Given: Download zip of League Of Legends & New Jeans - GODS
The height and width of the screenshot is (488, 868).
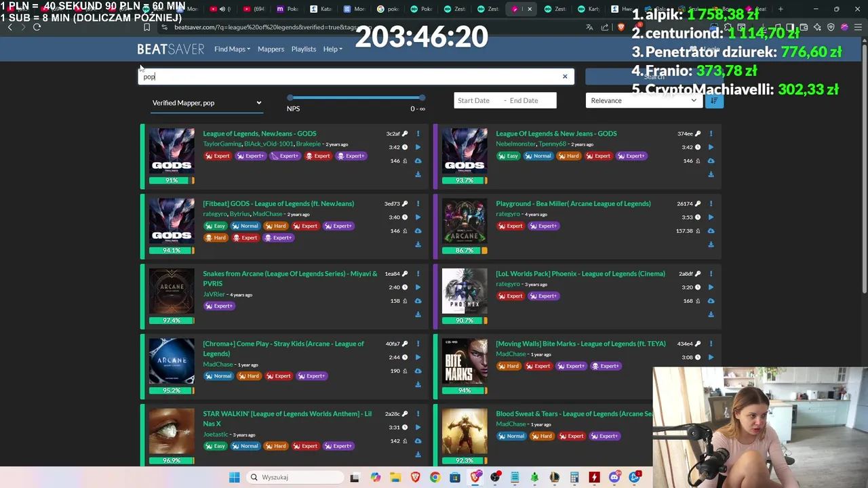Looking at the screenshot, I should click(x=711, y=174).
